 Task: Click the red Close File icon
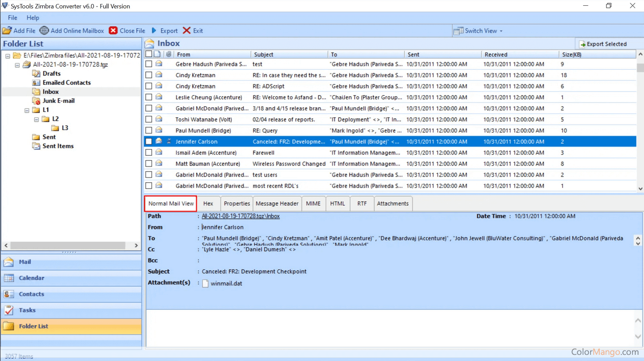click(114, 30)
